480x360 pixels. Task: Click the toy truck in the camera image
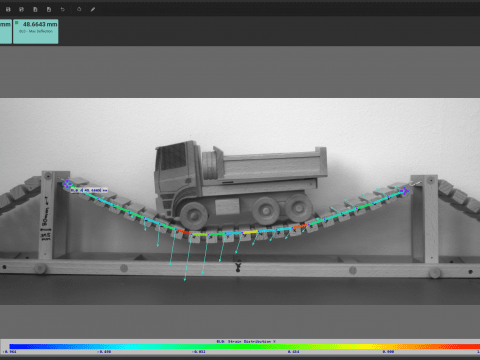tap(240, 185)
